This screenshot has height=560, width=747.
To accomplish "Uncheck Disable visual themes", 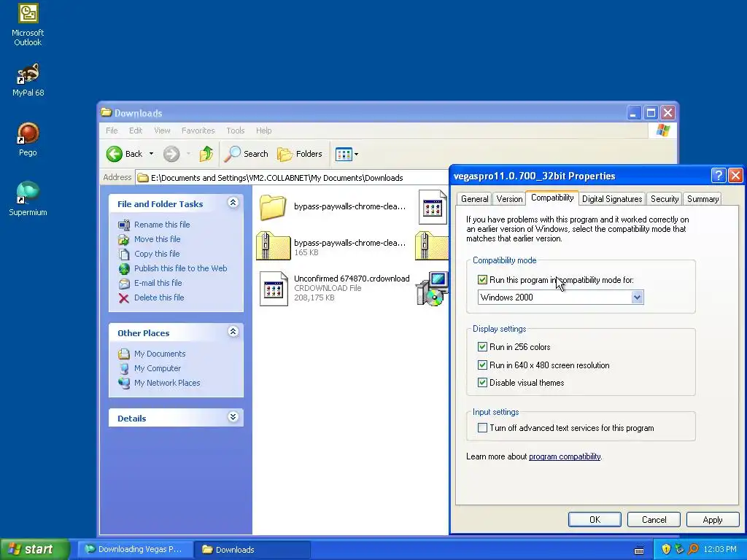I will coord(483,383).
